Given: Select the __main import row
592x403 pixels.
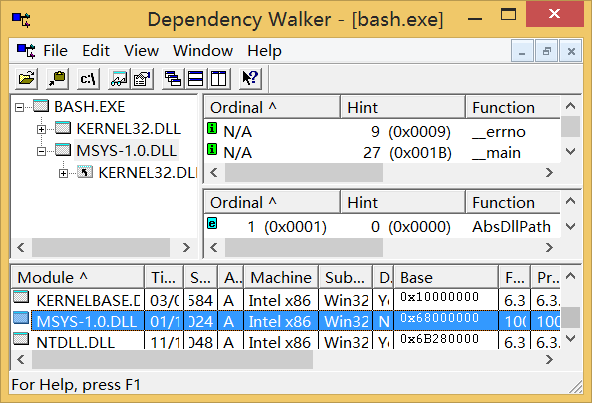Looking at the screenshot, I should [382, 153].
